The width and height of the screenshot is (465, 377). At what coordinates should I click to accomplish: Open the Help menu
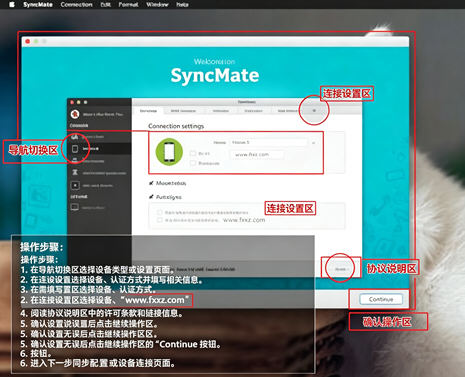coord(182,5)
